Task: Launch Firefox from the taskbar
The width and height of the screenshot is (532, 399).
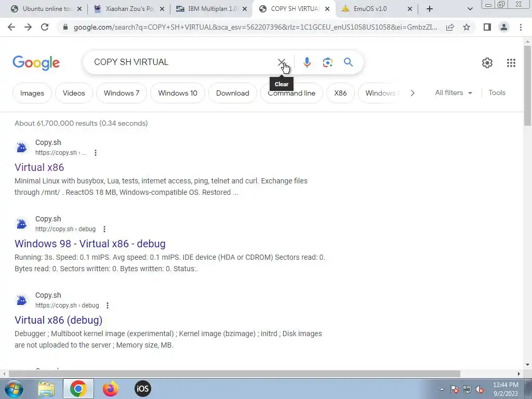Action: (x=111, y=389)
